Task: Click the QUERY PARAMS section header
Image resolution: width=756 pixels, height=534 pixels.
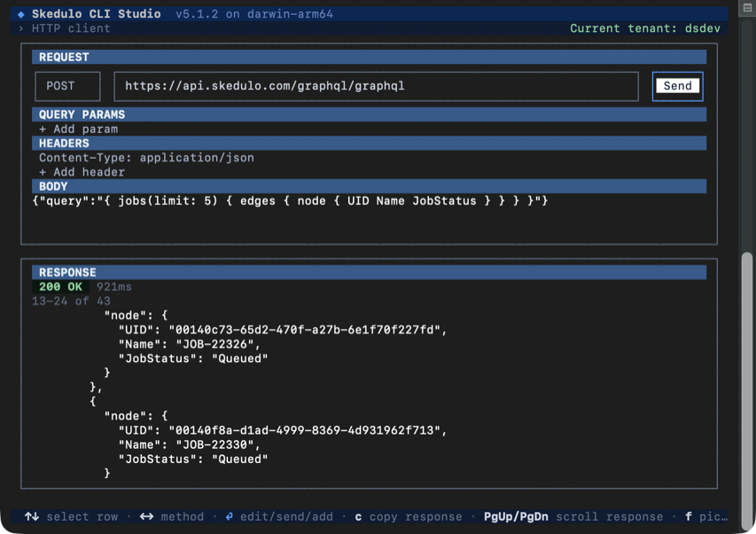Action: pyautogui.click(x=369, y=114)
